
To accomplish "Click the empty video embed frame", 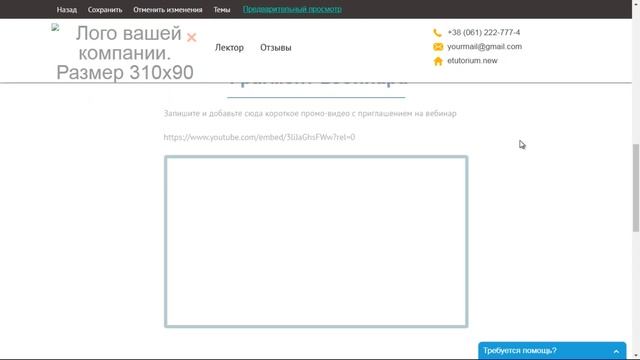I will point(316,242).
